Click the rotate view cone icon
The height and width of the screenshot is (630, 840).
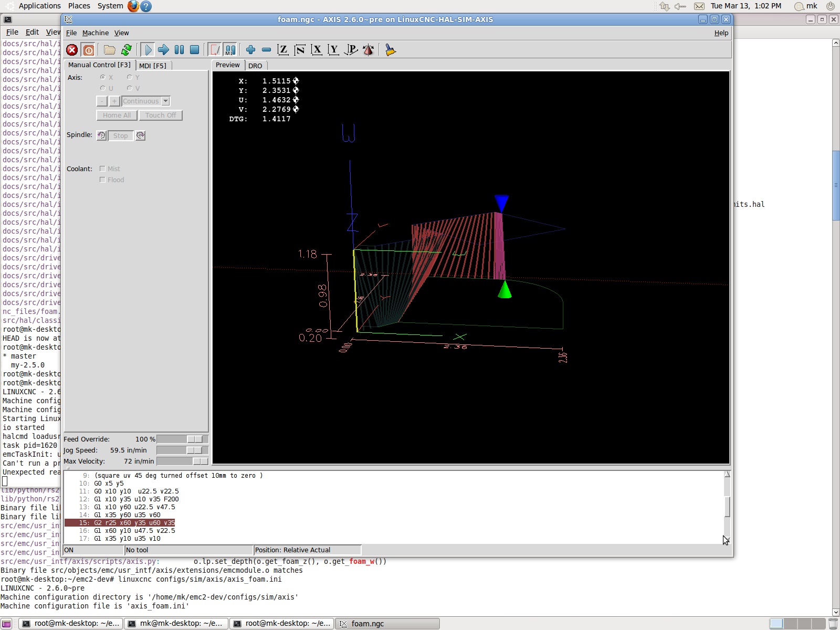[x=369, y=50]
